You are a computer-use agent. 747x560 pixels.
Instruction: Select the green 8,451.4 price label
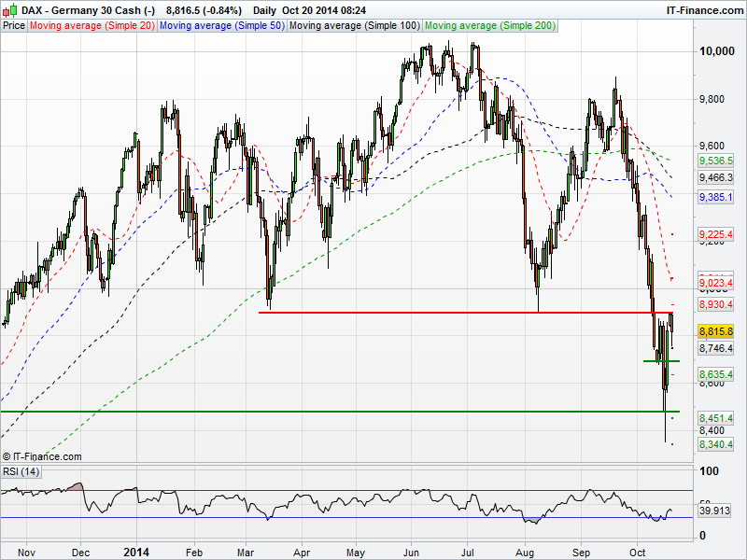click(715, 418)
